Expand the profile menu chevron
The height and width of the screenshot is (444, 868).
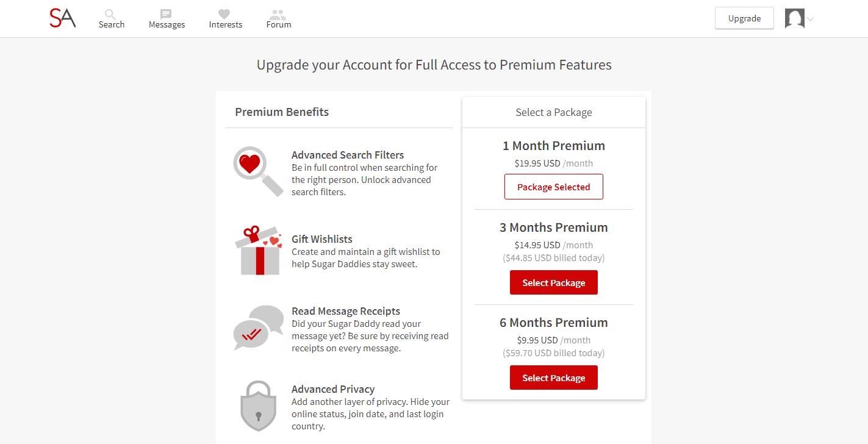tap(810, 19)
